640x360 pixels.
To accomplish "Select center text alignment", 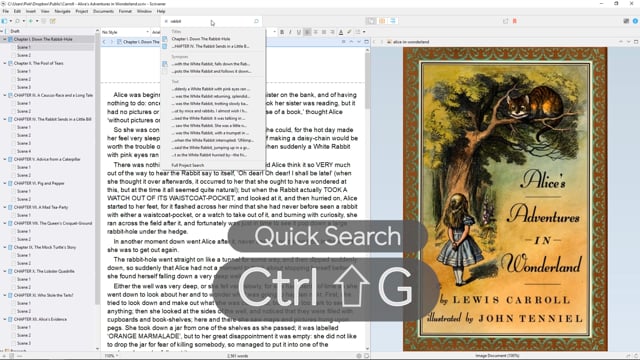I will point(316,32).
